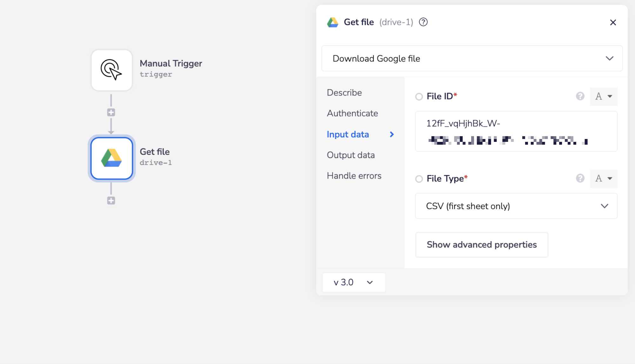Select the File Type radio button
This screenshot has height=364, width=635.
coord(419,179)
